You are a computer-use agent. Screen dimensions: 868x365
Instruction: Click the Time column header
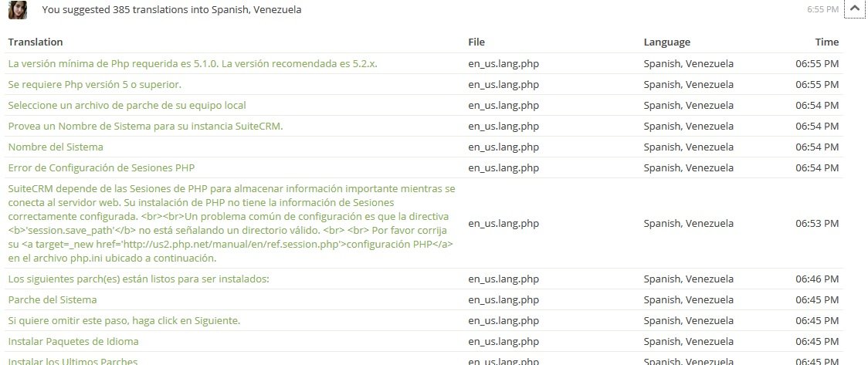click(827, 42)
